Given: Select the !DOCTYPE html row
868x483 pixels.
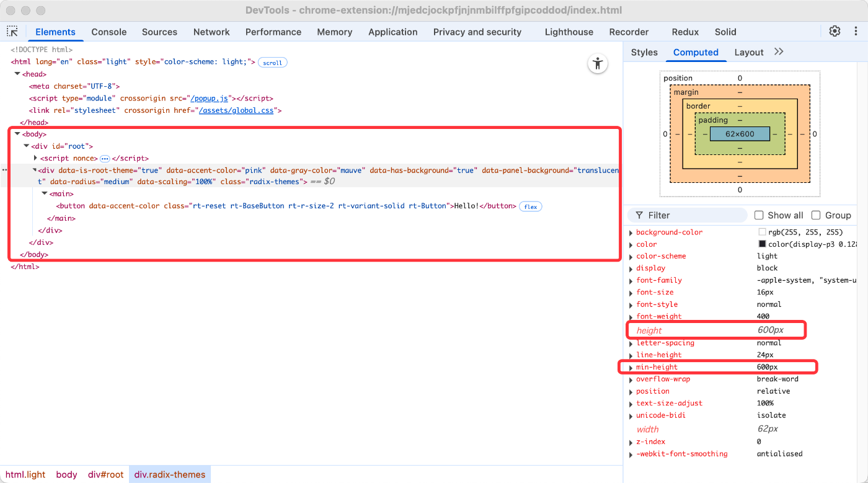Looking at the screenshot, I should 42,50.
